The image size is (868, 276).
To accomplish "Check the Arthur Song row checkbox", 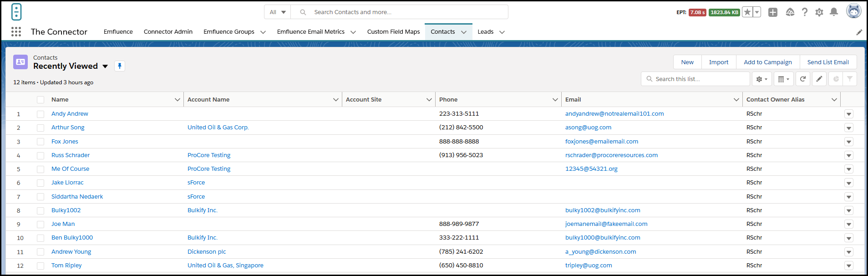I will click(x=41, y=128).
